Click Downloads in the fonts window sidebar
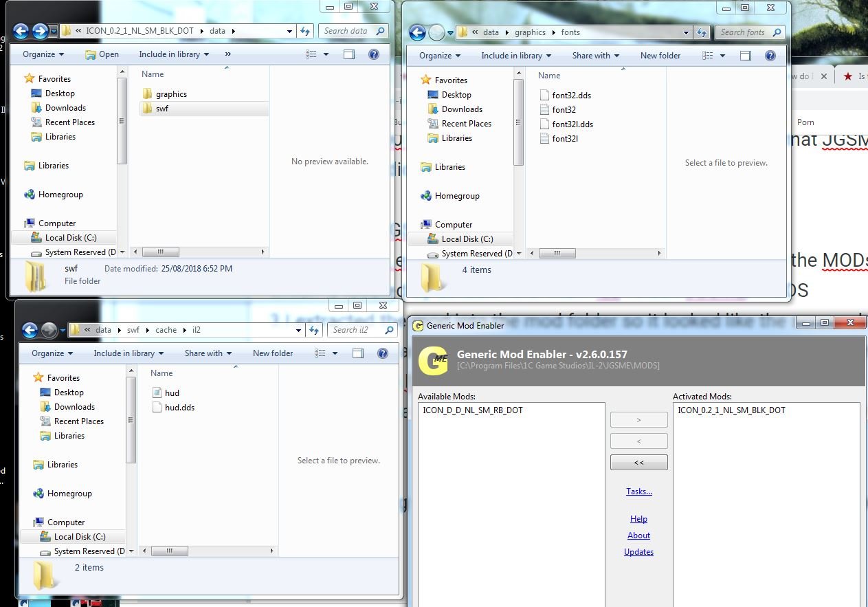The image size is (868, 607). (x=462, y=109)
